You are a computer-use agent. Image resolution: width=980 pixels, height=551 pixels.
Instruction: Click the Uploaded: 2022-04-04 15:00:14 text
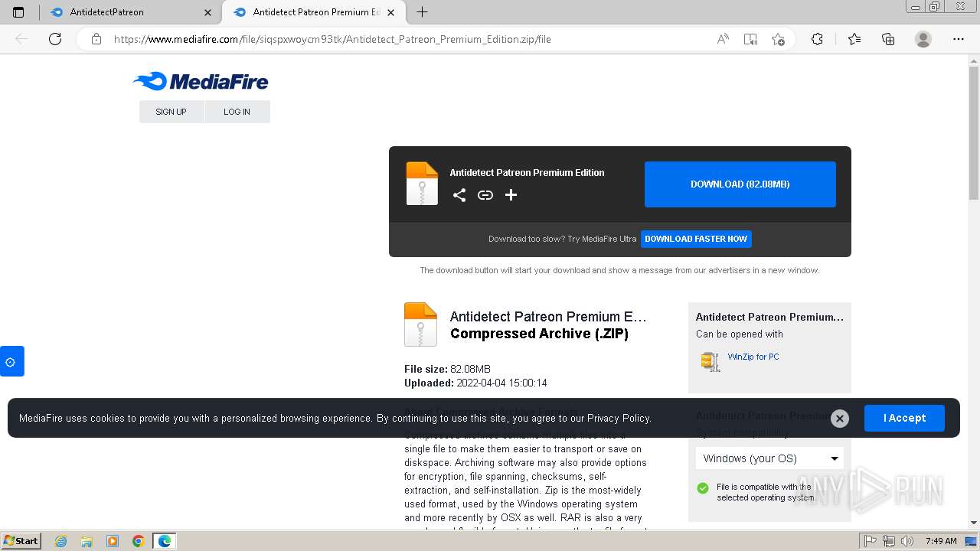[475, 383]
